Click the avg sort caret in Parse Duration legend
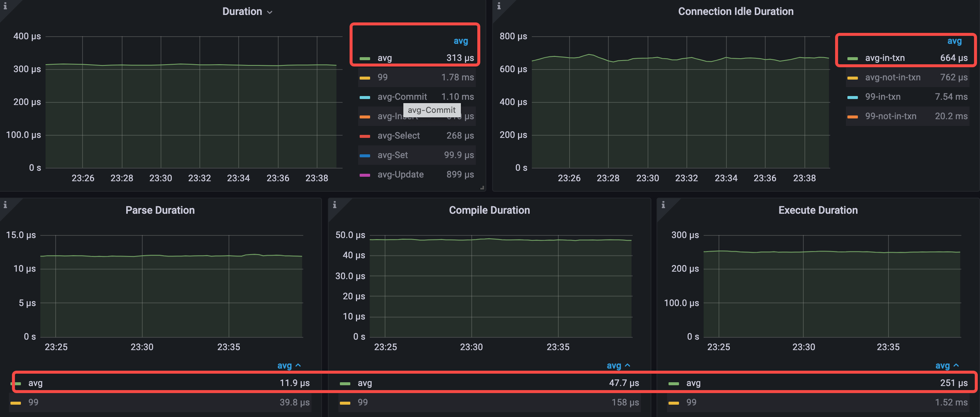 [x=298, y=365]
